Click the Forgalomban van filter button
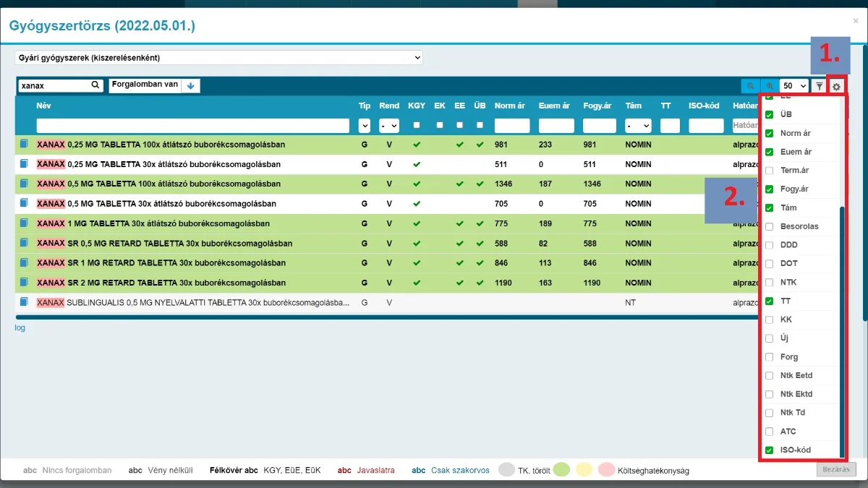This screenshot has width=868, height=488. tap(145, 85)
